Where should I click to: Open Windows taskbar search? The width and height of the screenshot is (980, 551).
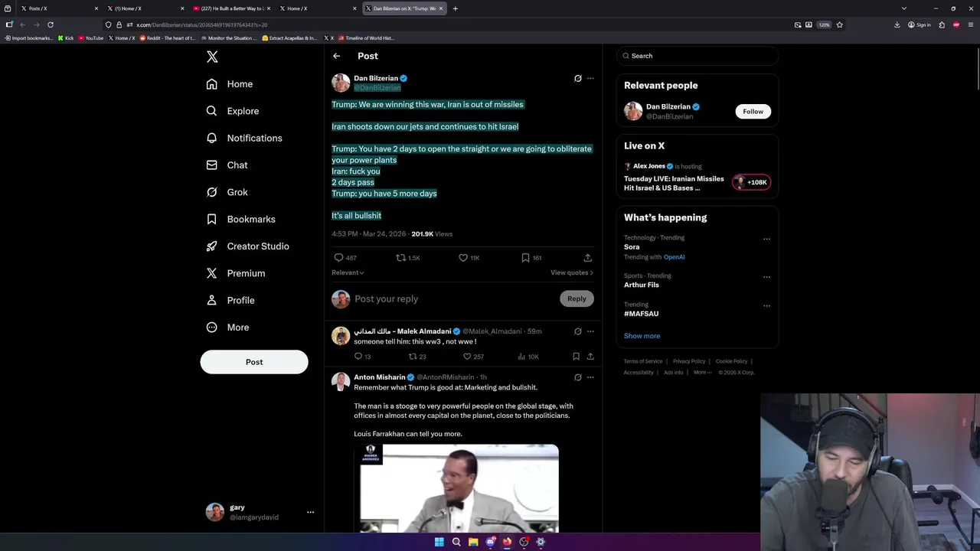pyautogui.click(x=456, y=542)
